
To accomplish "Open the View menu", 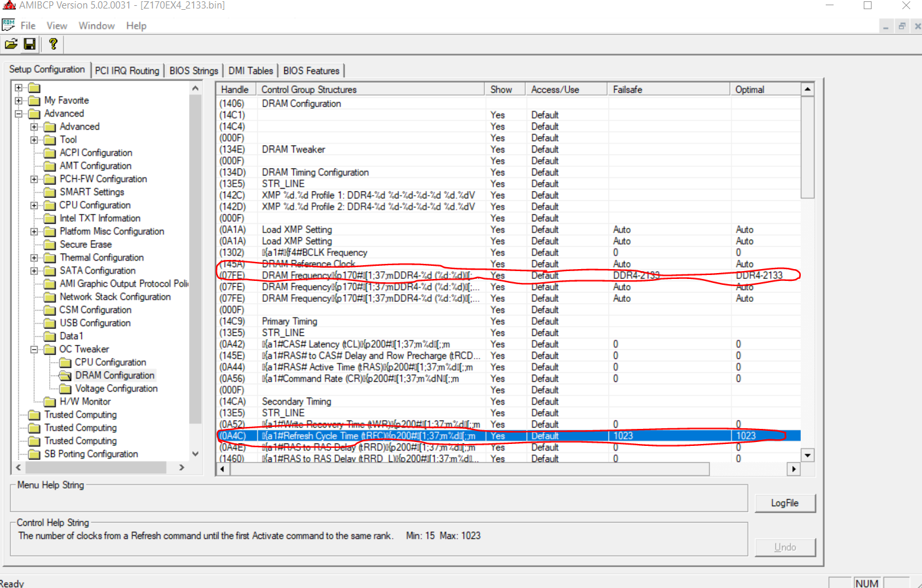I will point(57,26).
